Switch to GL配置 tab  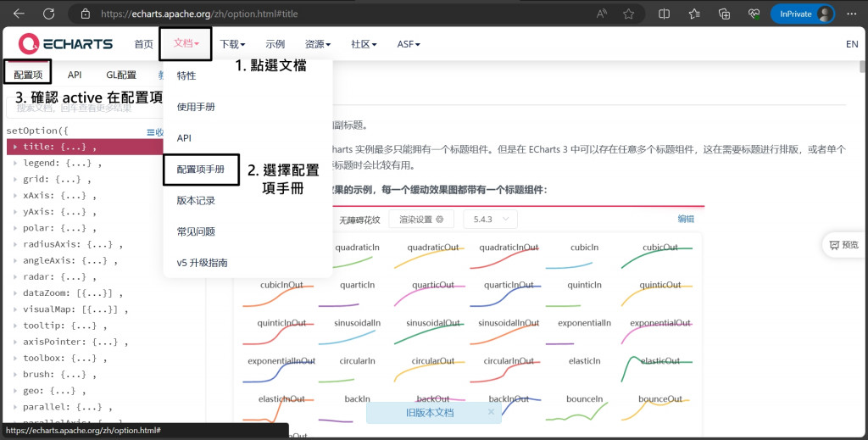point(121,75)
